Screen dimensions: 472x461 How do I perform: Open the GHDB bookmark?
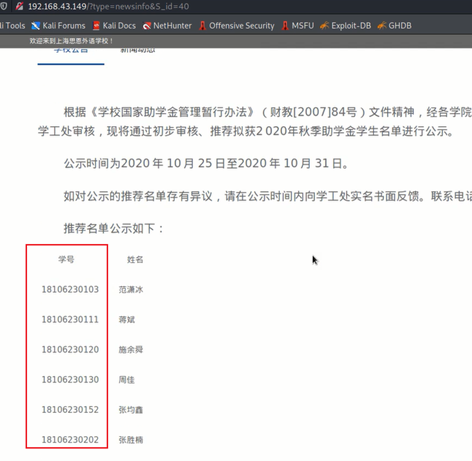point(394,26)
